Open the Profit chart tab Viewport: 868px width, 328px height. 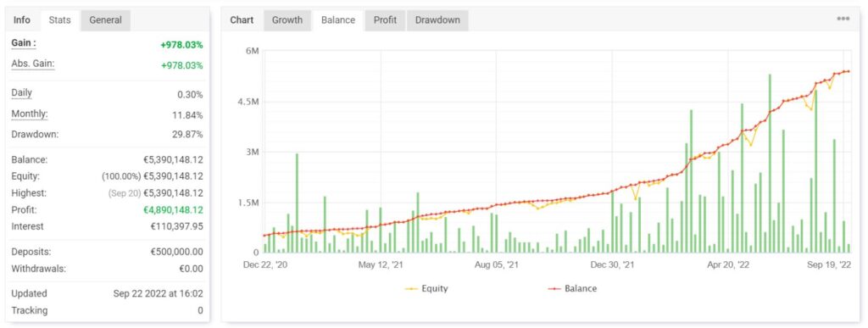[385, 19]
